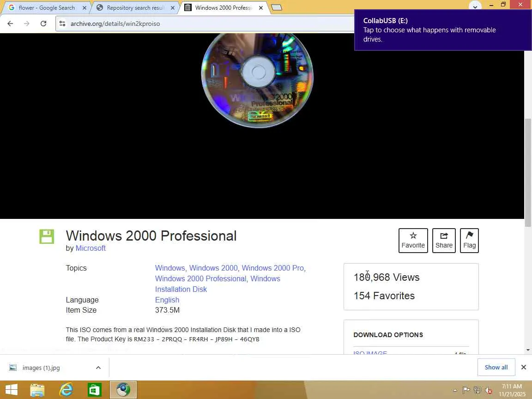Add item to favorites with Favorite button
The image size is (532, 399).
click(x=413, y=241)
